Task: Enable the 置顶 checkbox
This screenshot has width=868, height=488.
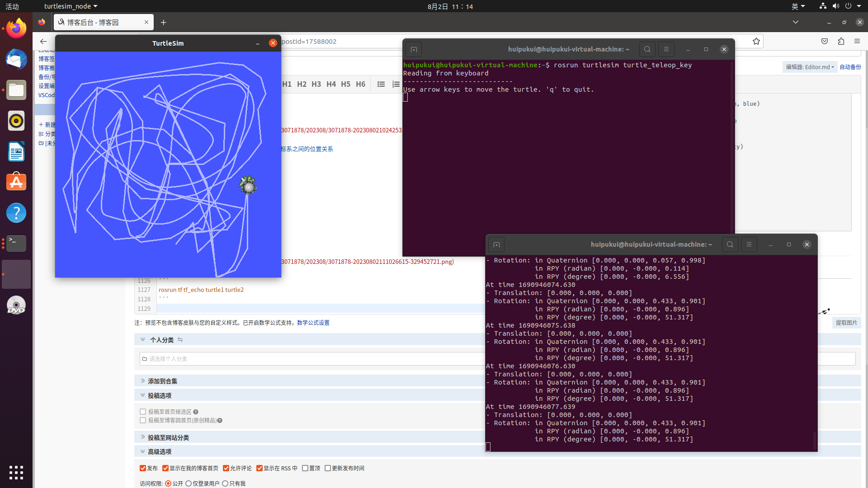Action: pyautogui.click(x=305, y=468)
